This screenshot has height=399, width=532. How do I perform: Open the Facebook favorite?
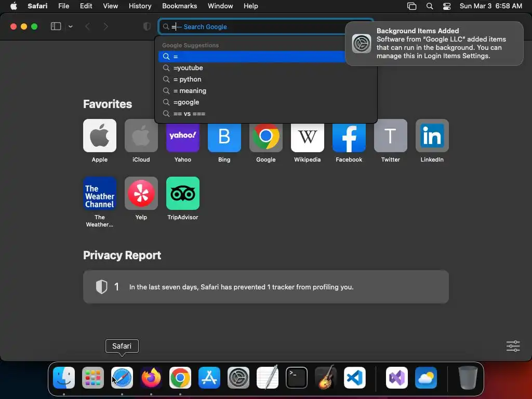(x=349, y=138)
